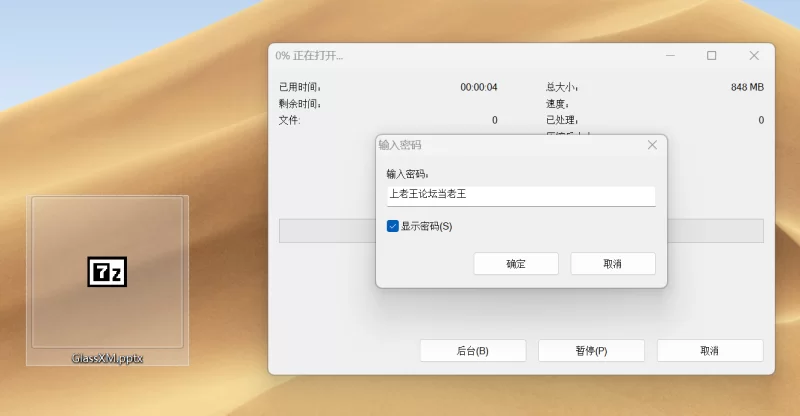800x416 pixels.
Task: Uncheck the 显示密码(S) checkbox
Action: (392, 226)
